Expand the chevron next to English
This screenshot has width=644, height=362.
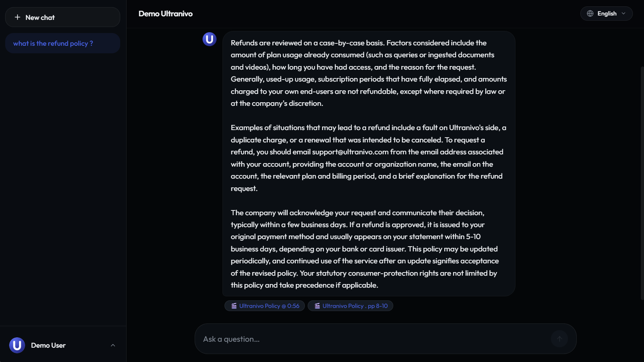pyautogui.click(x=624, y=14)
